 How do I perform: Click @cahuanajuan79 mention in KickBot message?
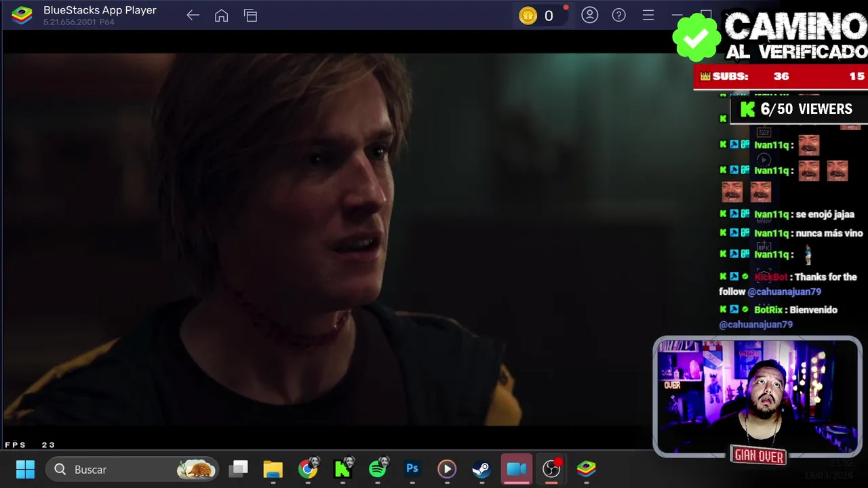pos(784,291)
